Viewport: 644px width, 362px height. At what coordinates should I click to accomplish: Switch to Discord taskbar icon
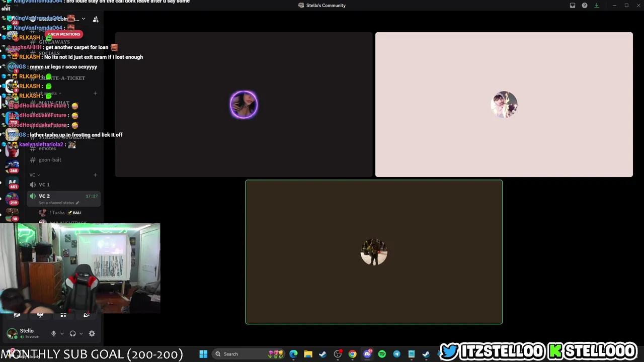click(367, 354)
